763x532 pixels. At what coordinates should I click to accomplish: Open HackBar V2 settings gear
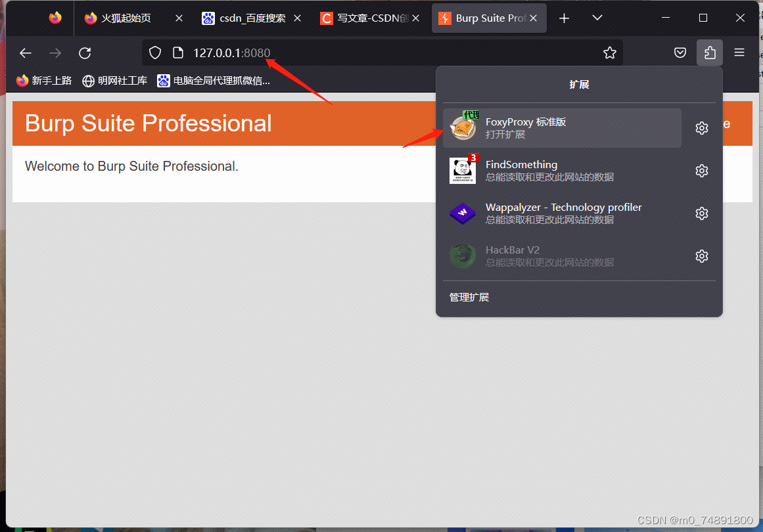pos(702,256)
